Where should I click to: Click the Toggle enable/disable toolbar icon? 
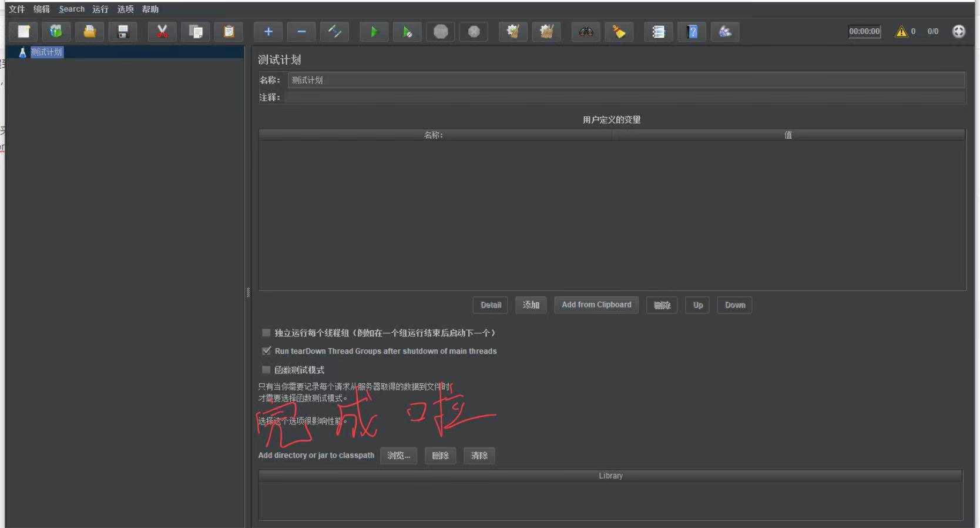coord(334,32)
